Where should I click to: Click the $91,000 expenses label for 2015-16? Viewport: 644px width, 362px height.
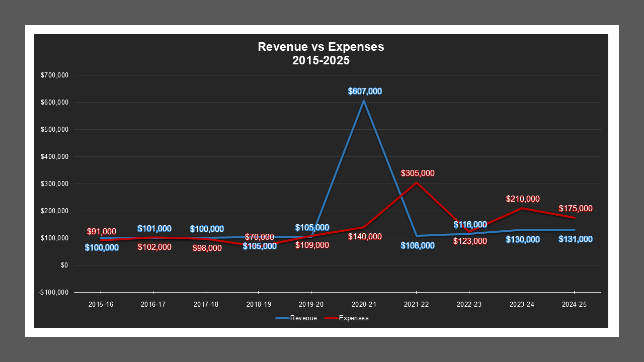101,232
